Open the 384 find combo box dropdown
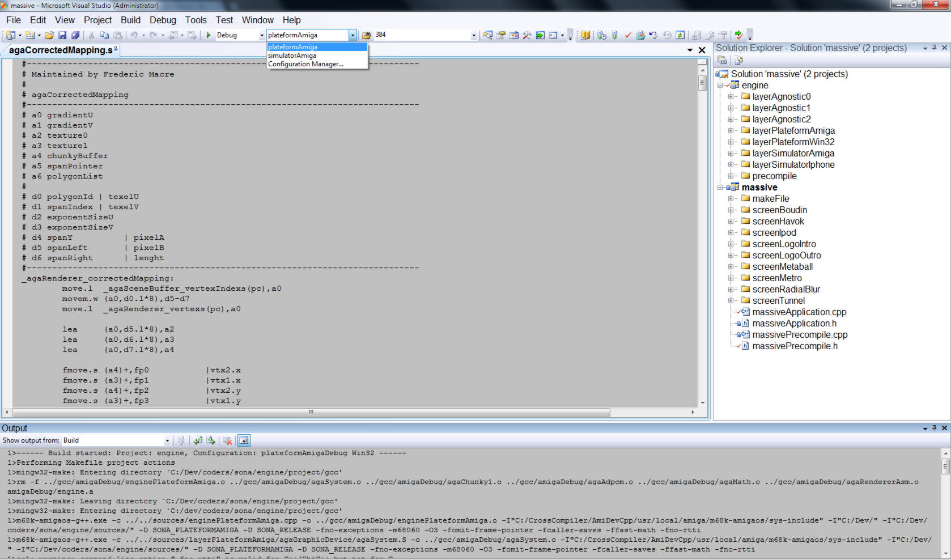Image resolution: width=951 pixels, height=560 pixels. click(474, 35)
